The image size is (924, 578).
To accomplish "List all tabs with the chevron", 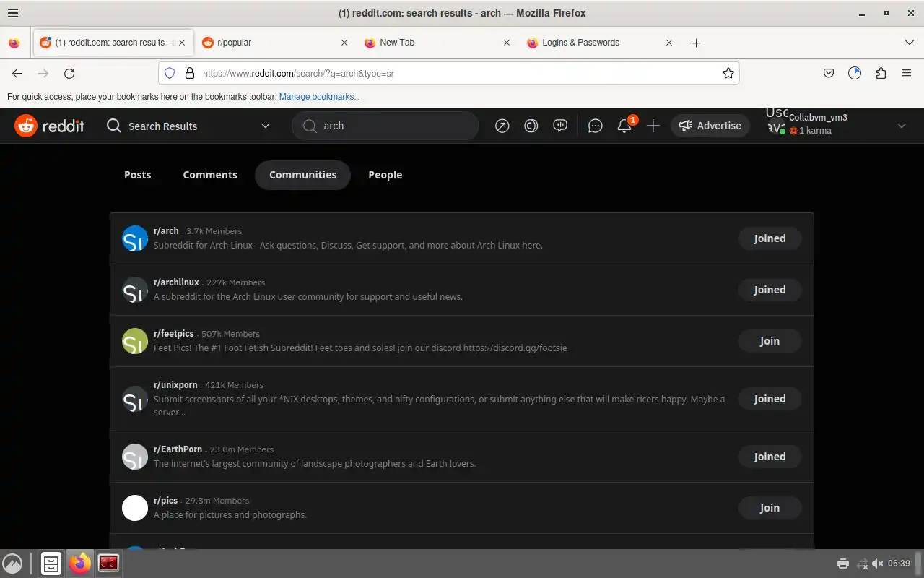I will (909, 43).
